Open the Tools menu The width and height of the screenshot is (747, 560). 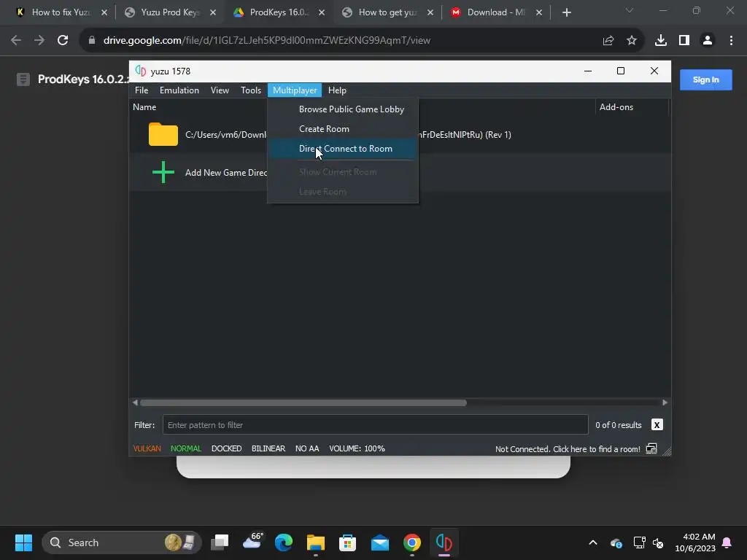[251, 90]
